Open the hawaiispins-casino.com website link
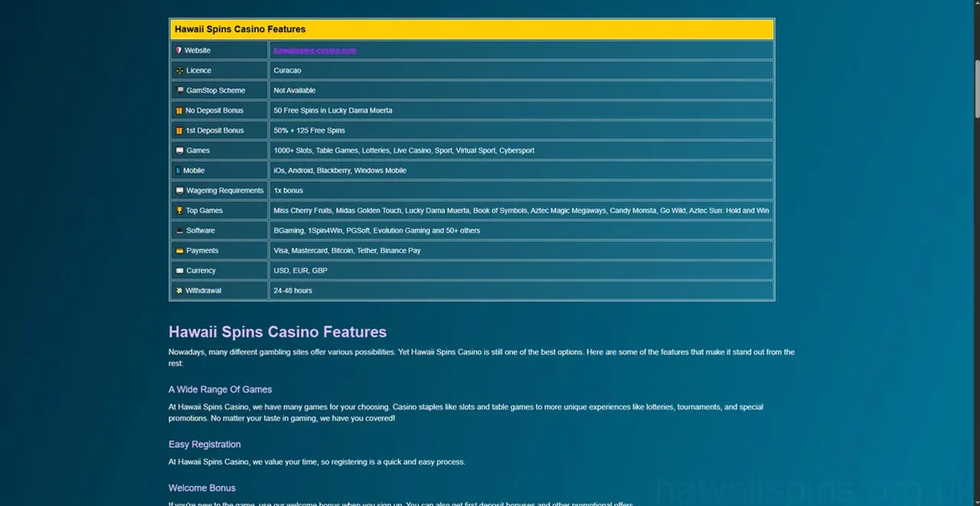Viewport: 980px width, 506px height. pos(315,51)
